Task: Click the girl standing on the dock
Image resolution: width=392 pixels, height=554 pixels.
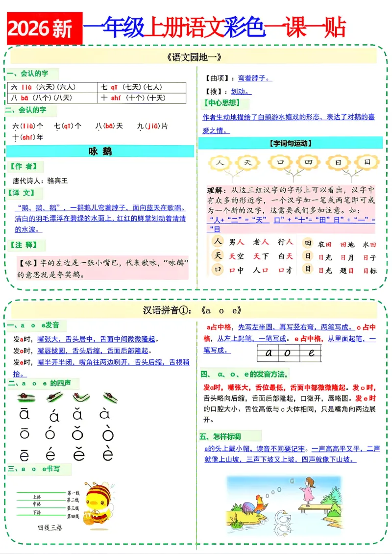Action: click(x=308, y=492)
